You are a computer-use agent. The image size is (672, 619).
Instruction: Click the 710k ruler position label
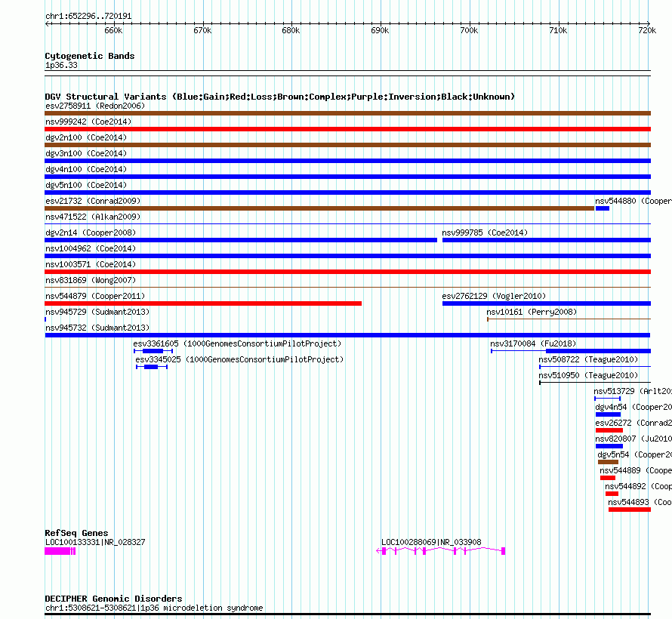[558, 30]
